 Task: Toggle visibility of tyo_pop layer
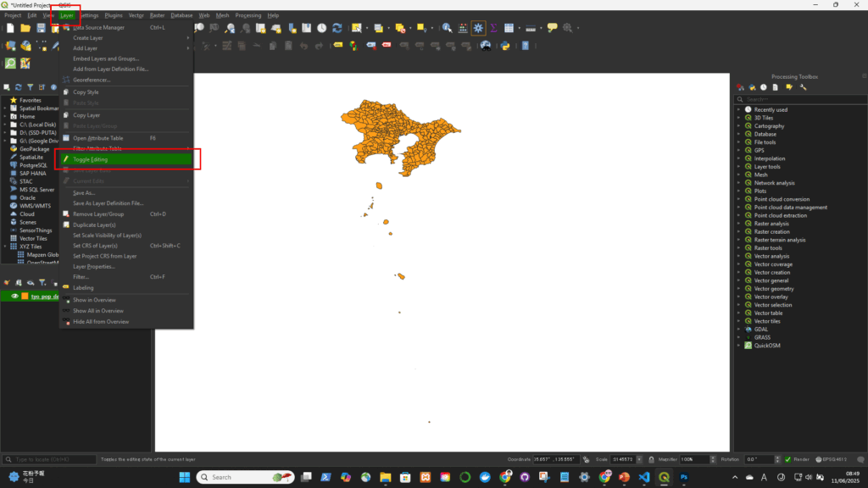coord(14,297)
